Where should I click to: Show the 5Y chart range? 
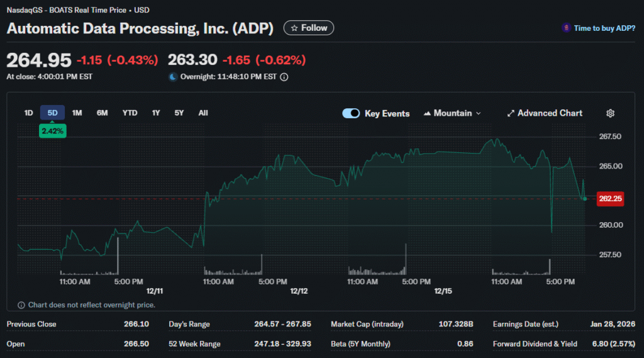179,113
